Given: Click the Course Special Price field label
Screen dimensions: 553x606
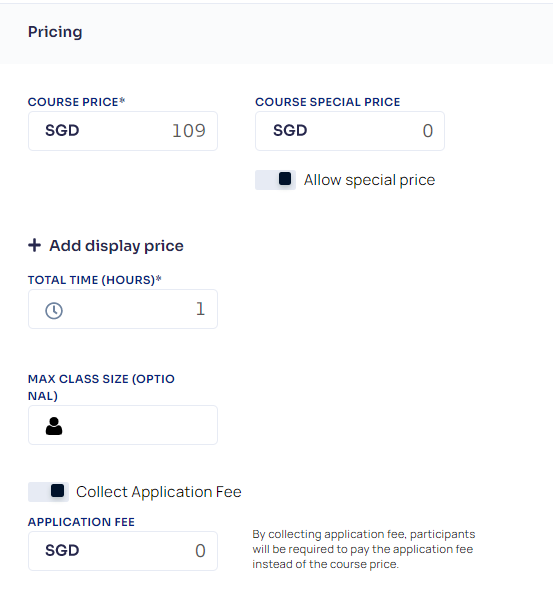Looking at the screenshot, I should [x=328, y=102].
